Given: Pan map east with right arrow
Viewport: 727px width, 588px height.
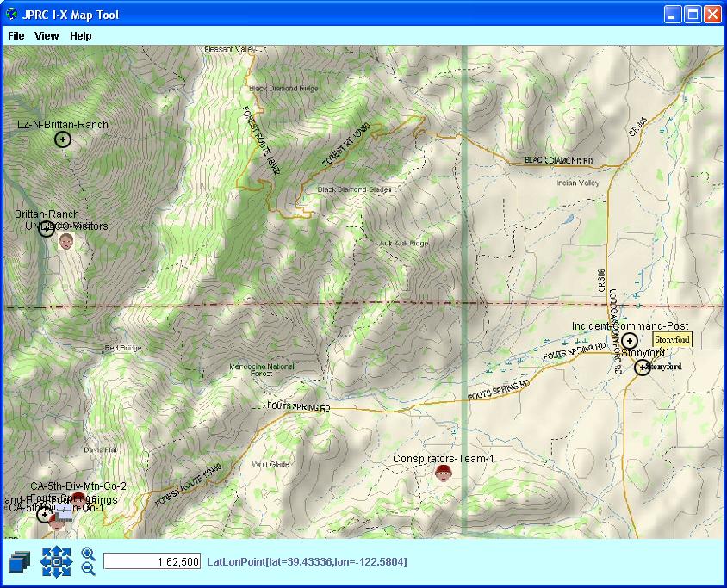Looking at the screenshot, I should tap(68, 562).
